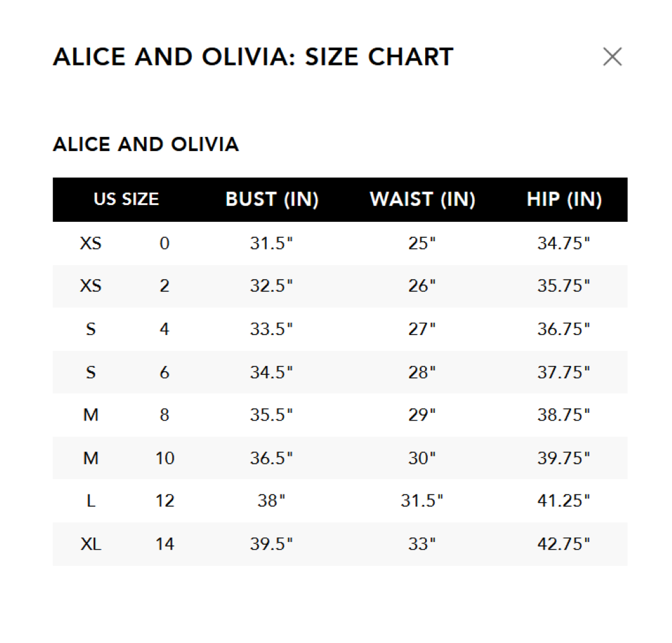This screenshot has width=672, height=643.
Task: Close the size chart modal
Action: 612,57
